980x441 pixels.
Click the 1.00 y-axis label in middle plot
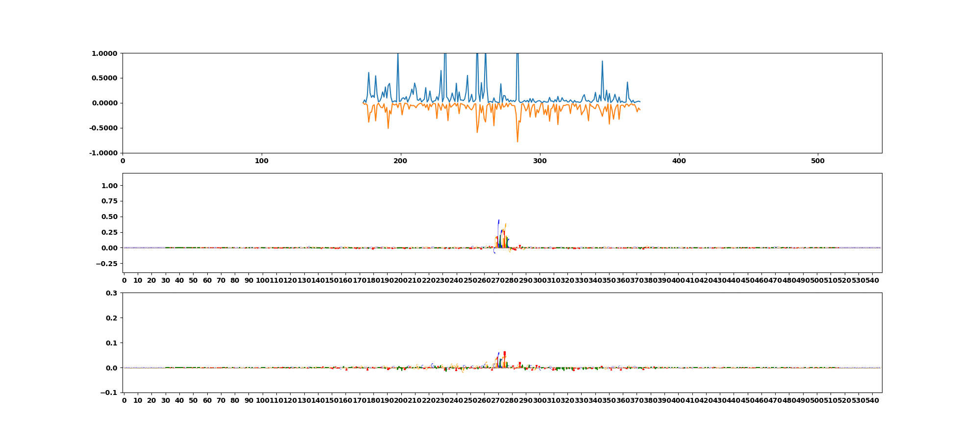click(x=109, y=186)
